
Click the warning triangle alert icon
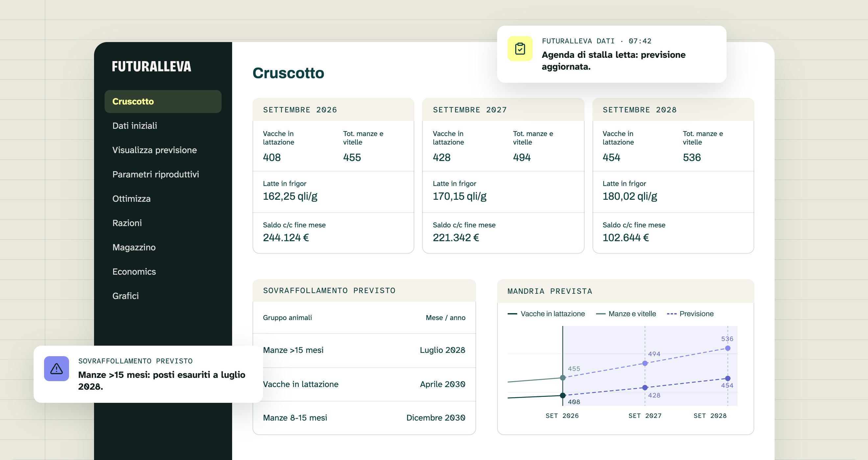point(57,368)
